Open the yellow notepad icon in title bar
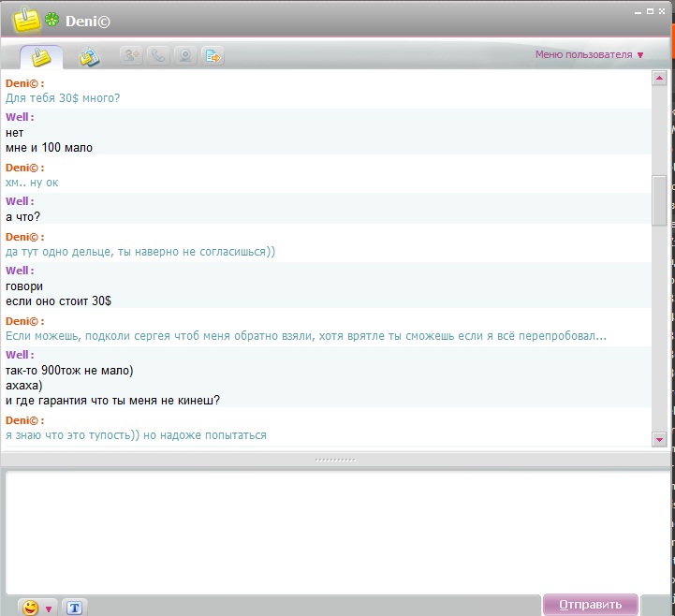The width and height of the screenshot is (675, 616). click(x=26, y=20)
